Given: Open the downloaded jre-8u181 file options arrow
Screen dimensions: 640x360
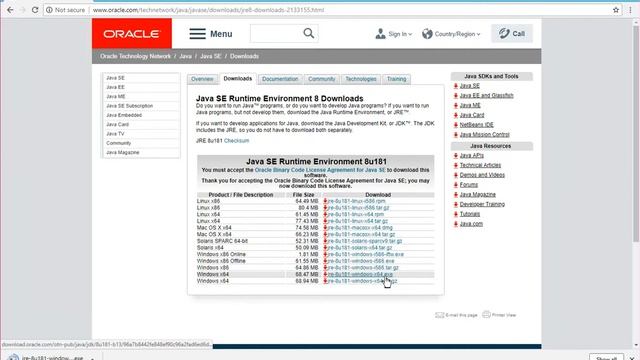Looking at the screenshot, I should click(x=93, y=358).
